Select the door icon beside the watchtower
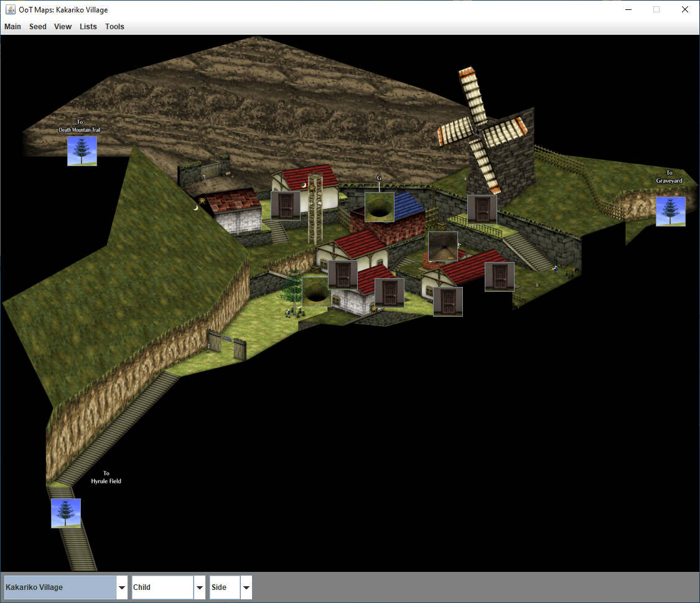 [x=286, y=206]
